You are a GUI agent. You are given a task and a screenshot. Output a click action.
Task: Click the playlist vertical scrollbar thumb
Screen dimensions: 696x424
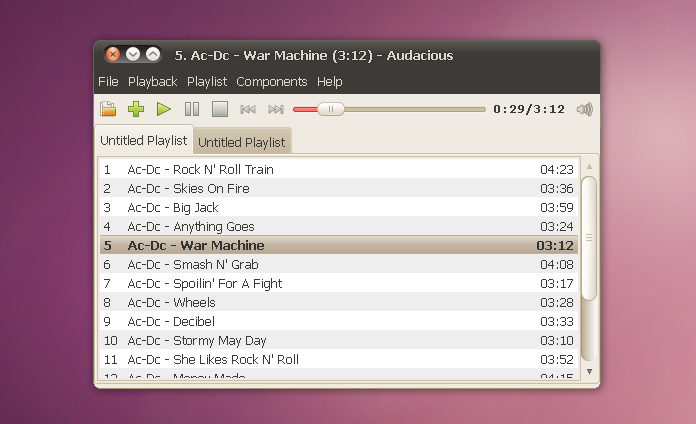tap(589, 238)
